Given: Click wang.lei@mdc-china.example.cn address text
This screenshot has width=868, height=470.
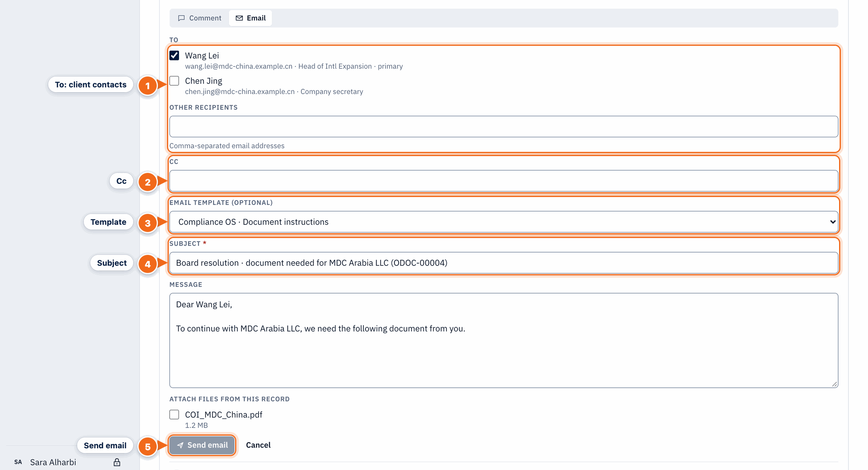Looking at the screenshot, I should (x=239, y=66).
